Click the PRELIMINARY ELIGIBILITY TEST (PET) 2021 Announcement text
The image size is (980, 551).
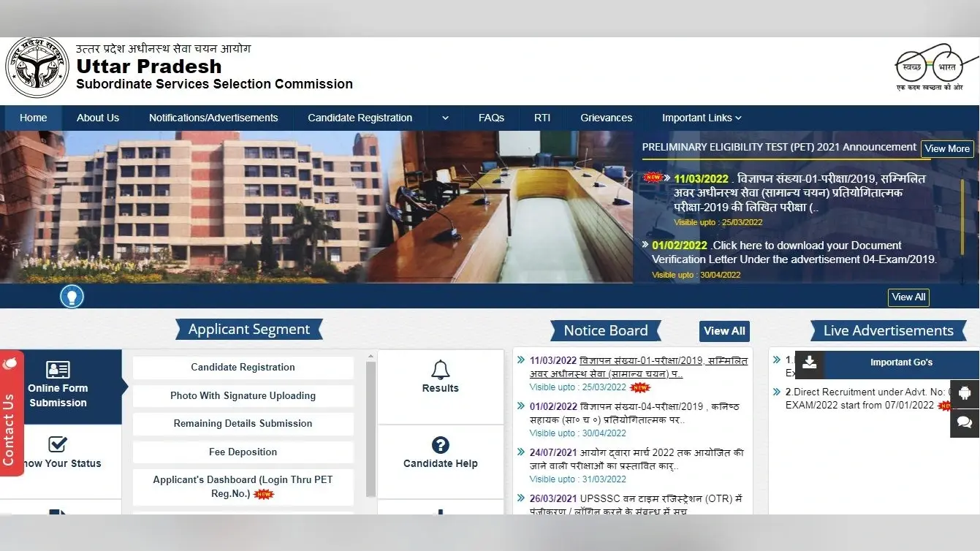click(x=779, y=147)
